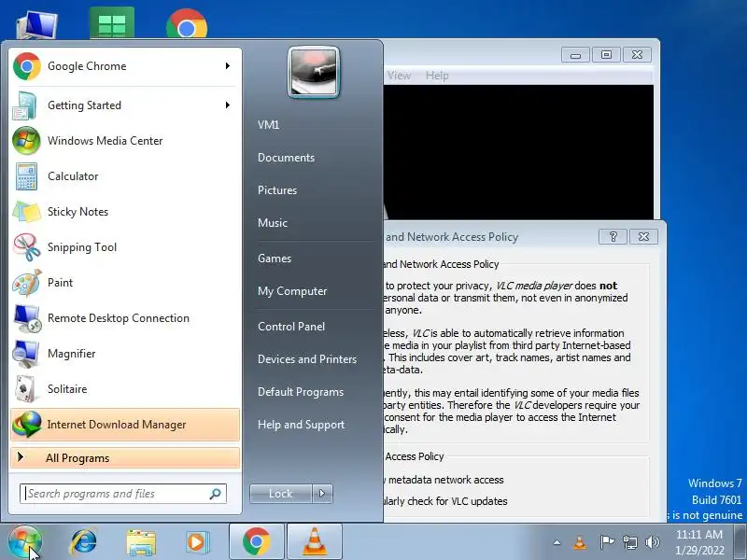Open Documents from Start menu

tap(286, 158)
